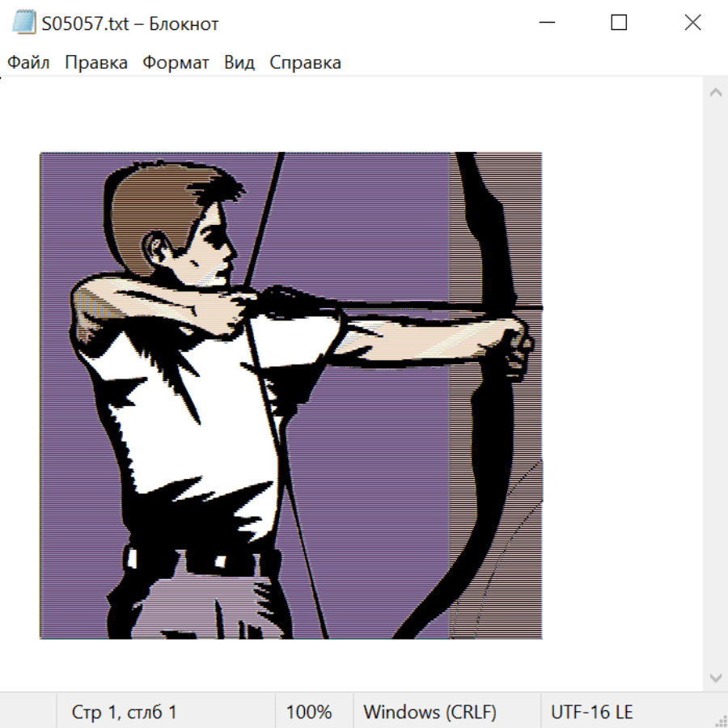Click the UTF-16 LE encoding indicator

tap(591, 713)
